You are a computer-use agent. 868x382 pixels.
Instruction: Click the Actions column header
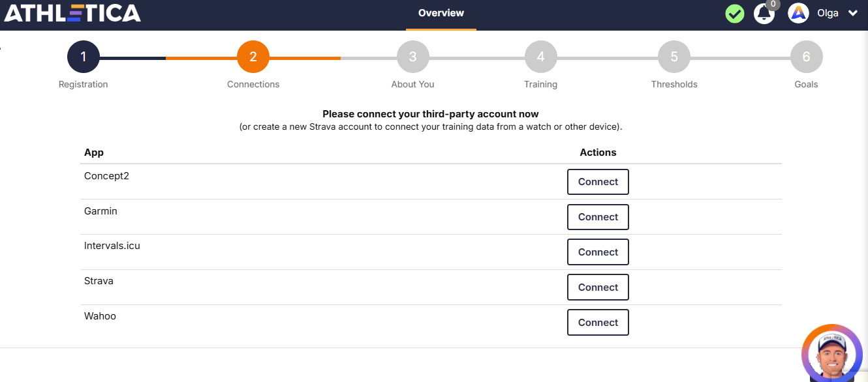point(598,153)
